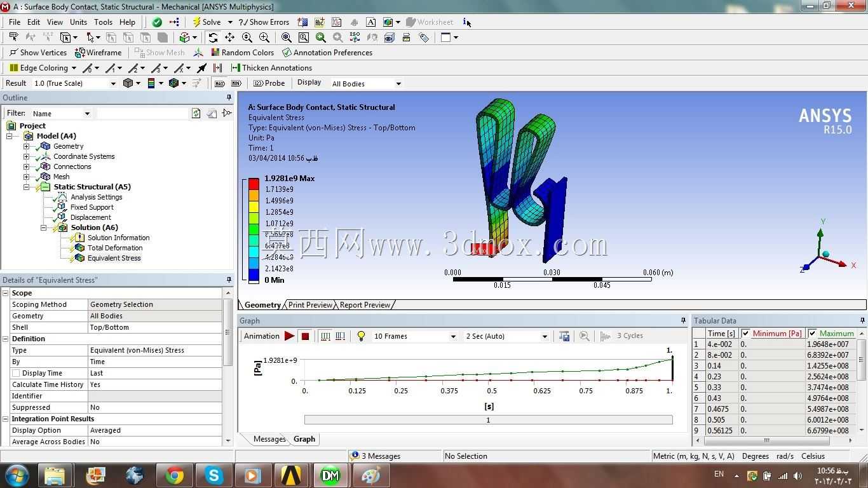Image resolution: width=868 pixels, height=488 pixels.
Task: Collapse the Scope section in Details
Action: (6, 293)
